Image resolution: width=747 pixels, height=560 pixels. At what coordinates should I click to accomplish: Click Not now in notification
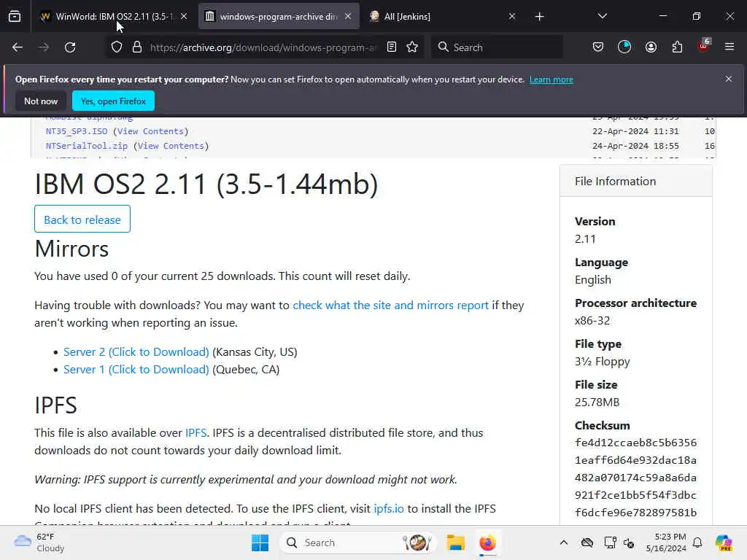[x=41, y=101]
